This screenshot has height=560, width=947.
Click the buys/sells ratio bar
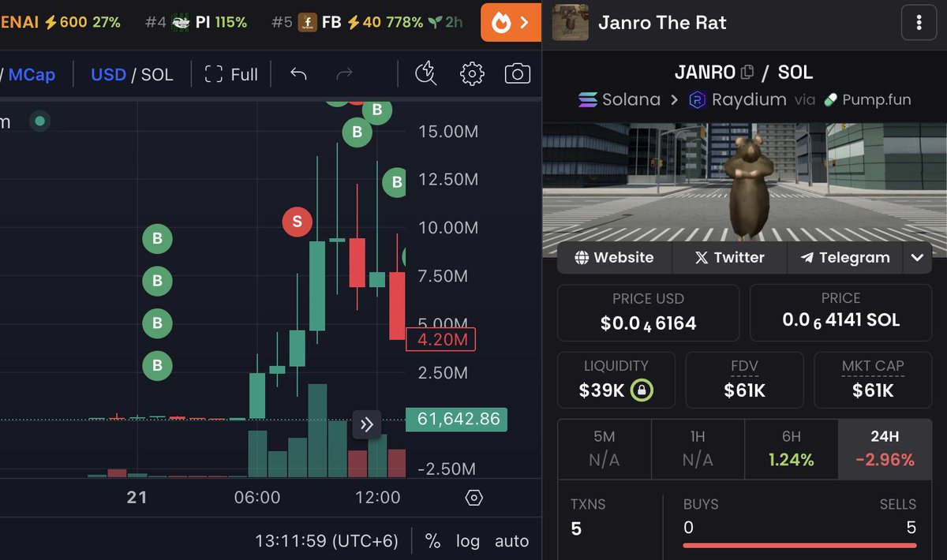click(x=799, y=544)
